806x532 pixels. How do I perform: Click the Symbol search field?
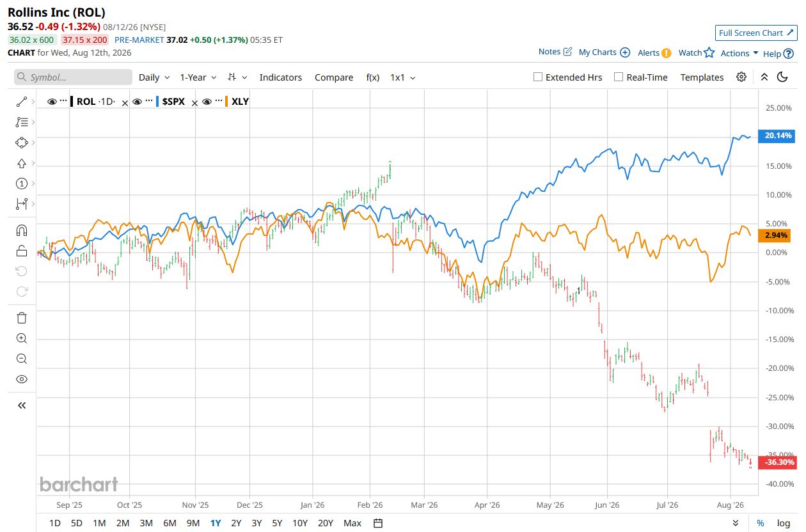(x=73, y=77)
